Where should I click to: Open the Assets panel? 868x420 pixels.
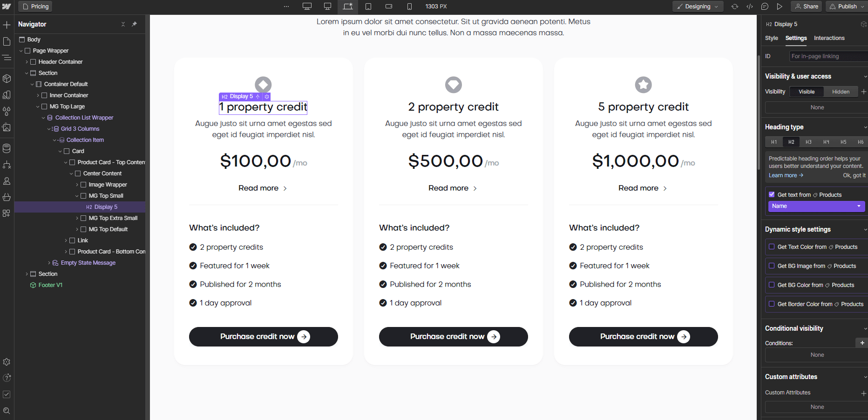tap(7, 127)
